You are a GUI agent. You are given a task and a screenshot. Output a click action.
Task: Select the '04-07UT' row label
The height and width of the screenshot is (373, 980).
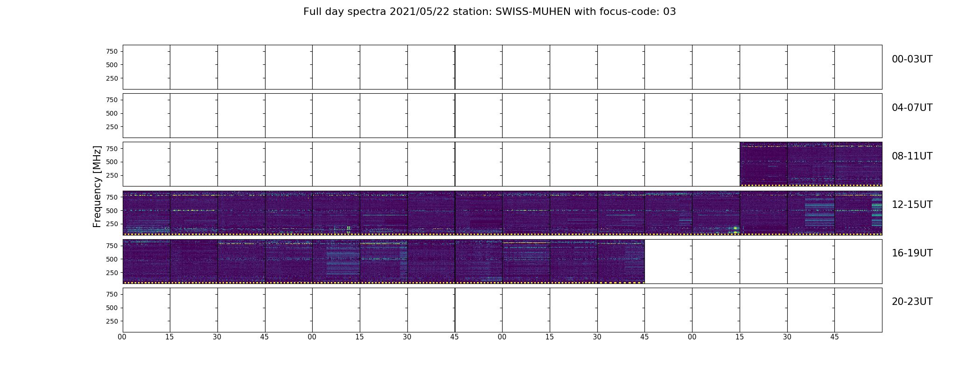(x=912, y=108)
